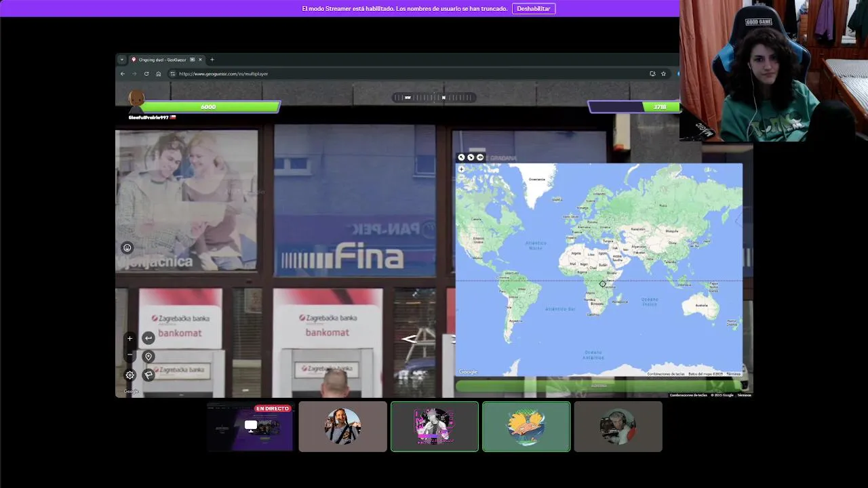Image resolution: width=868 pixels, height=488 pixels.
Task: Select the third participant tile with pink avatar
Action: (435, 426)
